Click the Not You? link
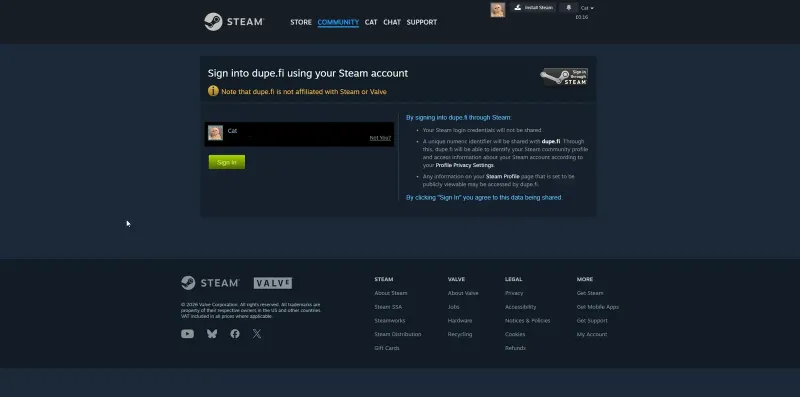The height and width of the screenshot is (397, 800). 380,138
